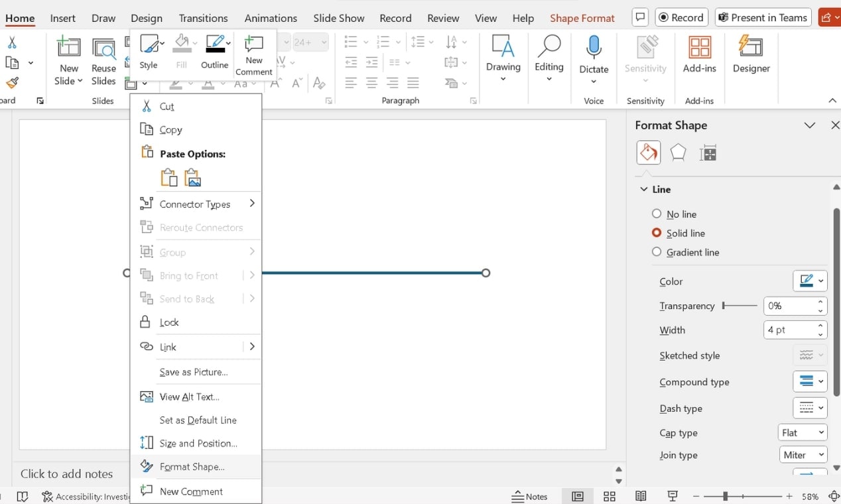Screen dimensions: 841x504
Task: Expand Connector Types submenu arrow
Action: pos(252,204)
